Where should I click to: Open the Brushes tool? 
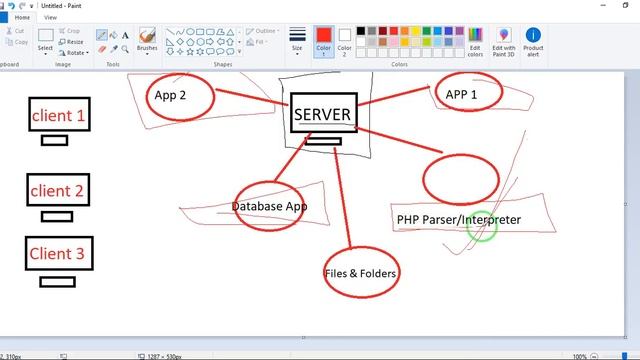pos(147,41)
